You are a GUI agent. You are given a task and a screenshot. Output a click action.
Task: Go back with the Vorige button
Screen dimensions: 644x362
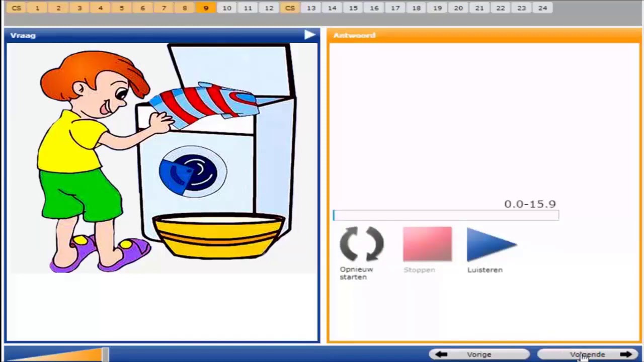click(x=479, y=354)
